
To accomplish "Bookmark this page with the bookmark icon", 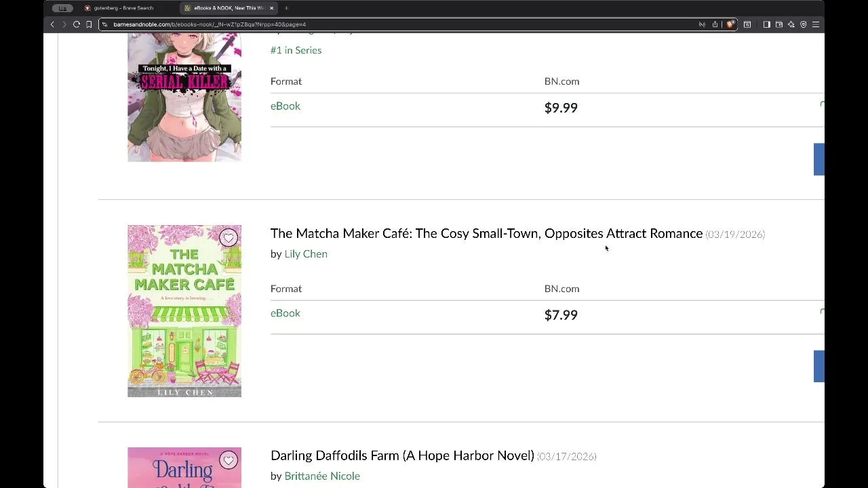I will (x=89, y=24).
